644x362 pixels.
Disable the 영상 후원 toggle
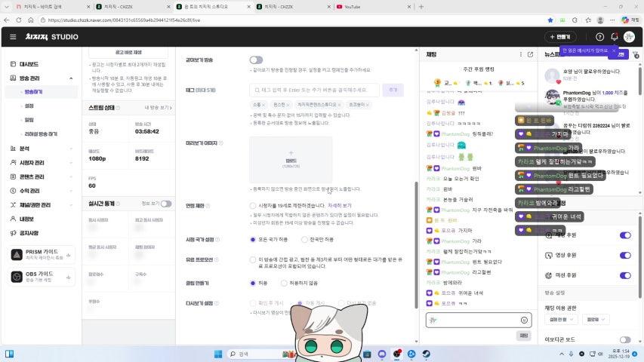pos(625,256)
